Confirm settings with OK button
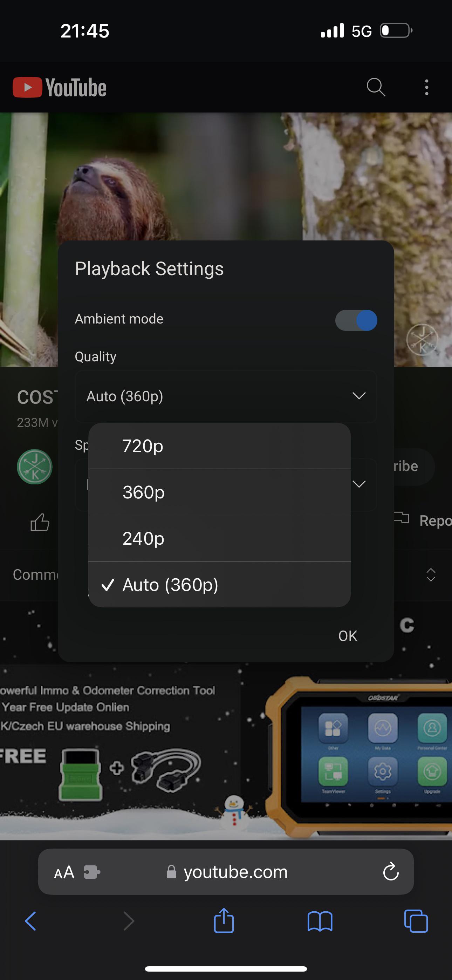Viewport: 452px width, 980px height. (x=348, y=636)
